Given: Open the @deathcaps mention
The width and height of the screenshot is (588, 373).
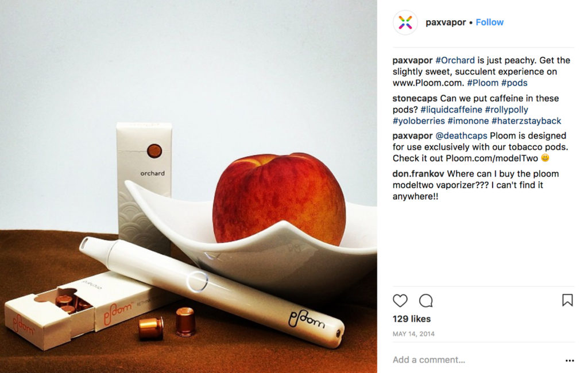Looking at the screenshot, I should coord(461,135).
